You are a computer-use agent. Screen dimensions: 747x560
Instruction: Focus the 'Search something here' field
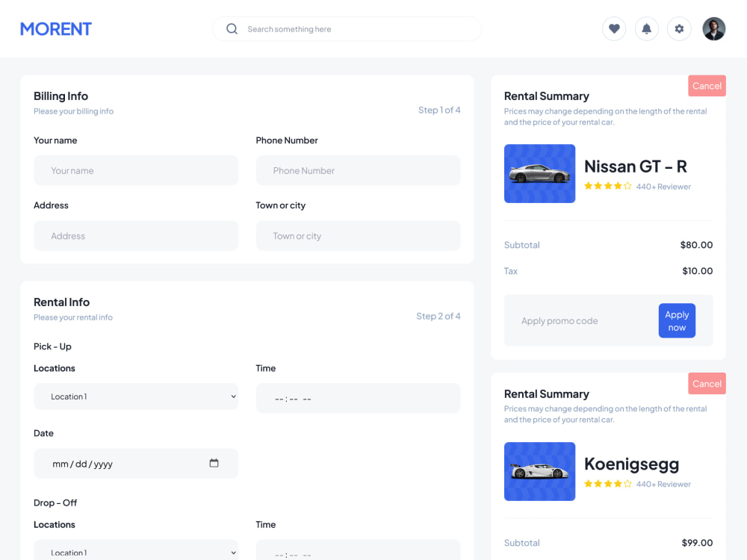click(x=347, y=29)
